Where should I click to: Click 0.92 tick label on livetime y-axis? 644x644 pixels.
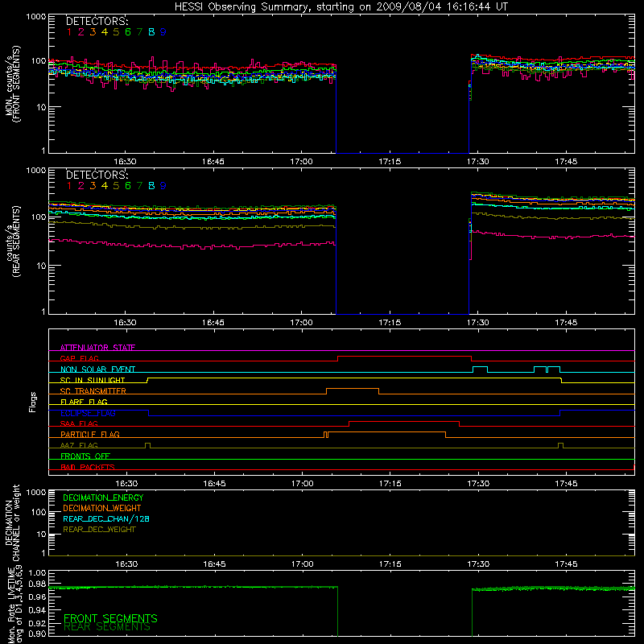(38, 623)
